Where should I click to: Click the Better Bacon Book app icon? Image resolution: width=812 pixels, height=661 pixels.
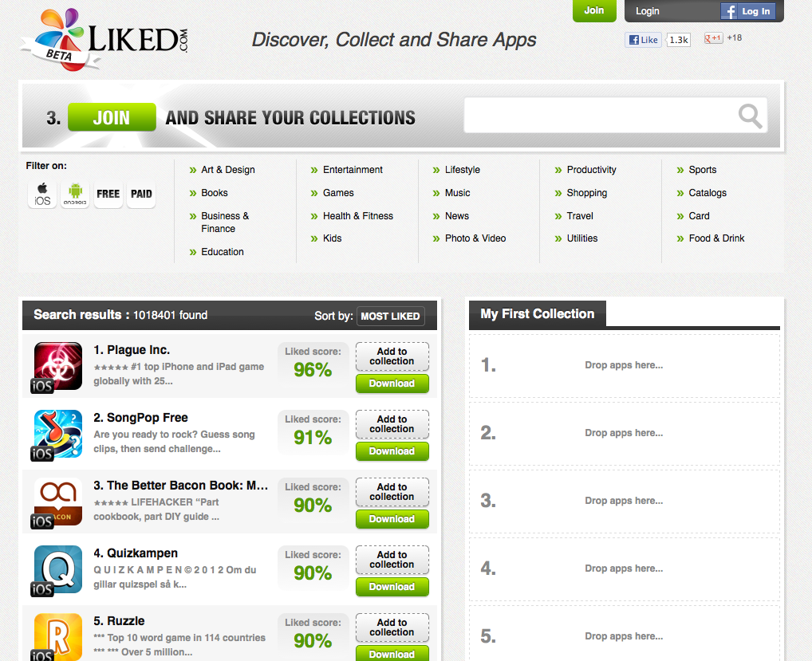(x=57, y=502)
